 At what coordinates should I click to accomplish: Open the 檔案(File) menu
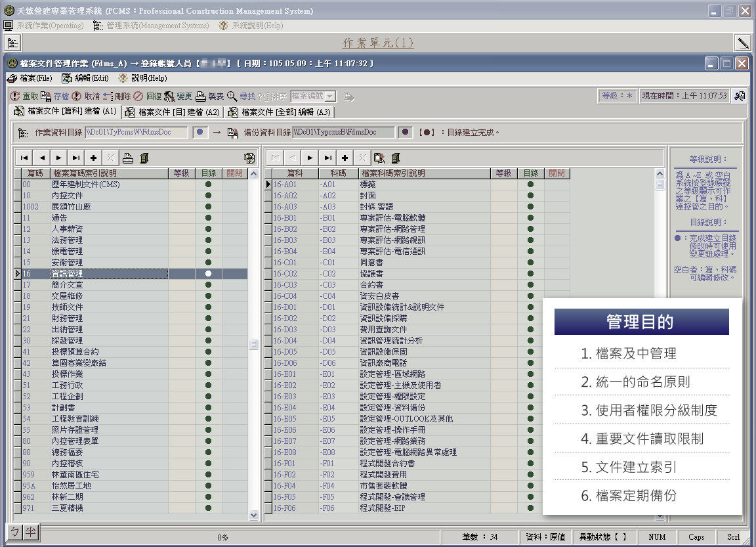[30, 78]
